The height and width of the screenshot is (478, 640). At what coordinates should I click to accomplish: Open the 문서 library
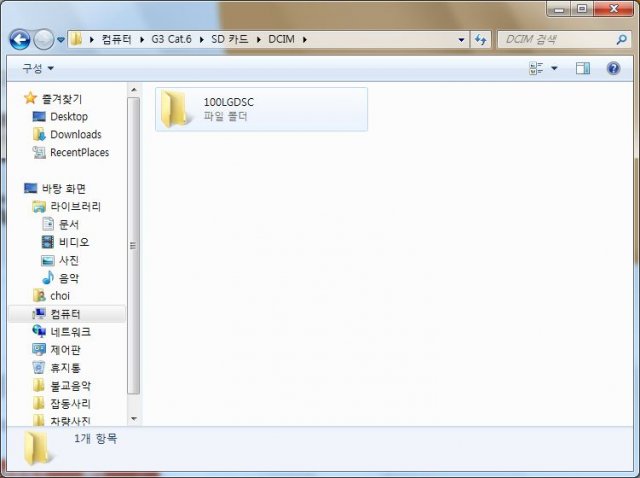coord(69,225)
